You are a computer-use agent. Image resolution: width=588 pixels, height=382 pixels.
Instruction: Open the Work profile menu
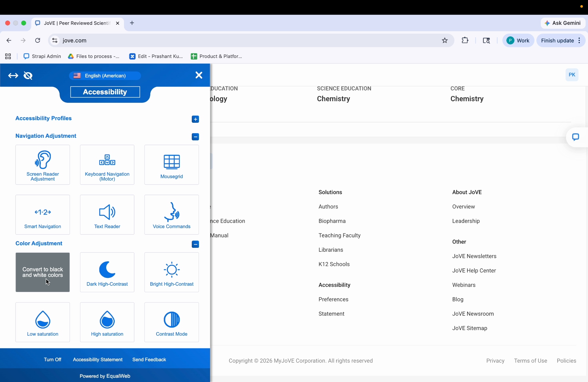point(518,40)
